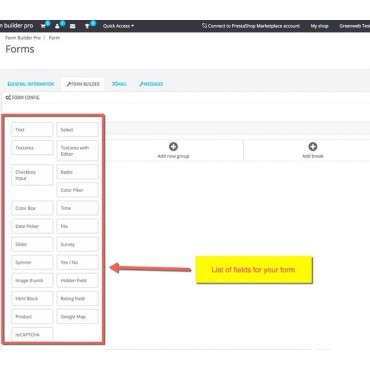Add an Image thumb field

tap(32, 280)
